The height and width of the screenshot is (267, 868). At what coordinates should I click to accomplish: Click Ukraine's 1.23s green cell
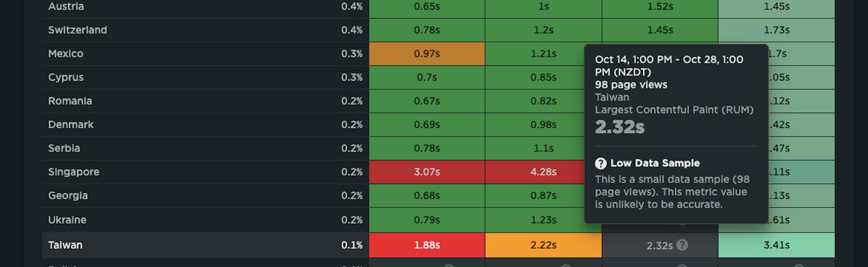(x=543, y=219)
